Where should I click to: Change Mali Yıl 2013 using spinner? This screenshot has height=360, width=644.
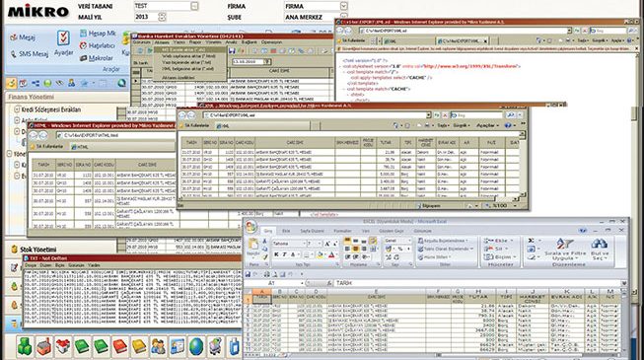click(162, 17)
